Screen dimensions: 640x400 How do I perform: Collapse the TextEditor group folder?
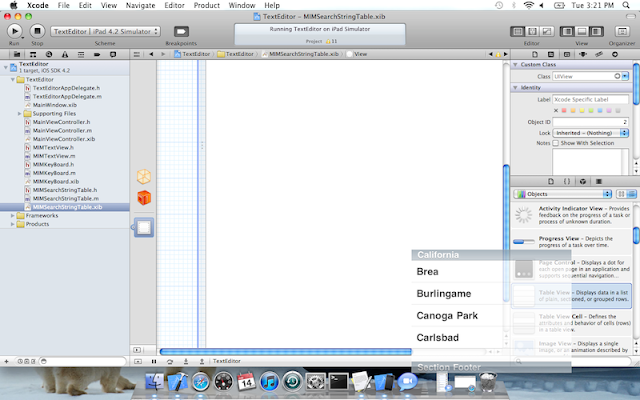click(x=13, y=80)
